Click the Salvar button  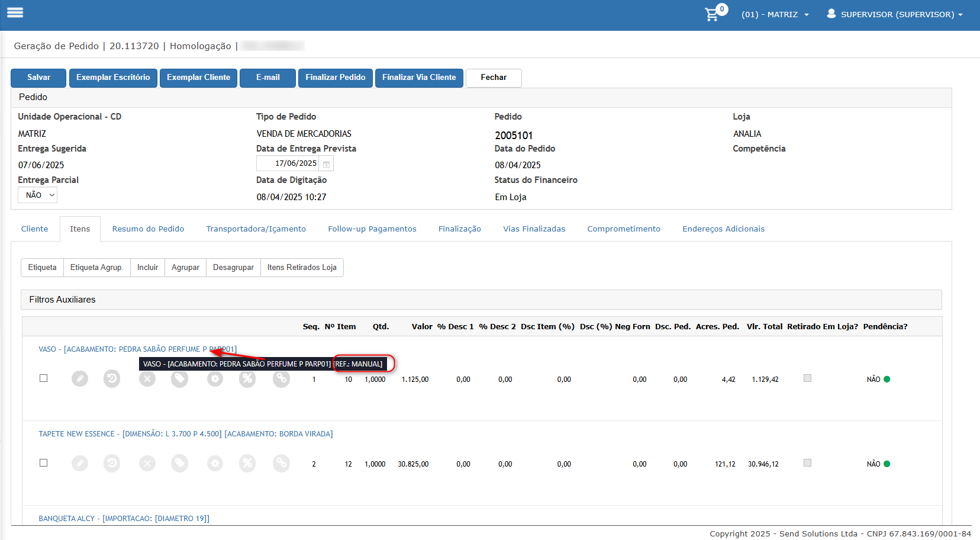(x=38, y=78)
